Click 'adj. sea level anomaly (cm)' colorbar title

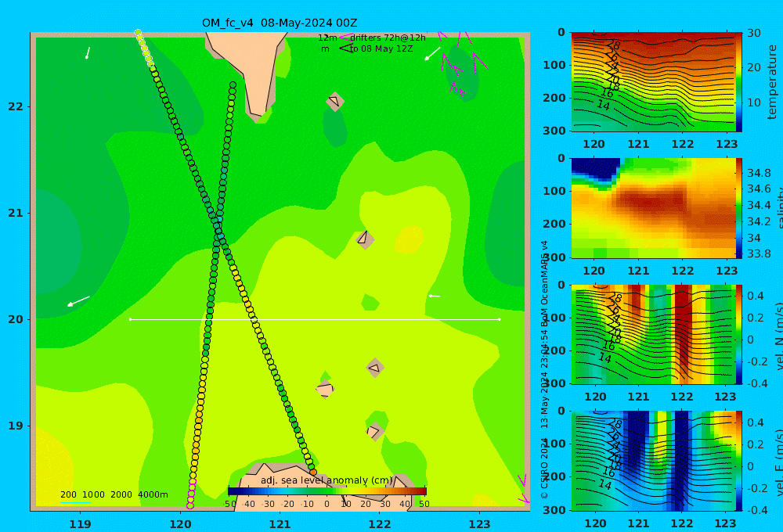tap(327, 480)
